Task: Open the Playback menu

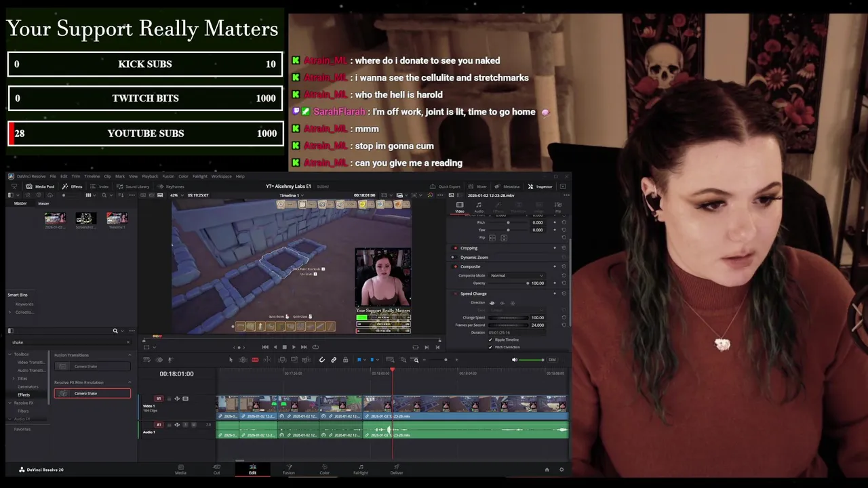Action: click(150, 176)
